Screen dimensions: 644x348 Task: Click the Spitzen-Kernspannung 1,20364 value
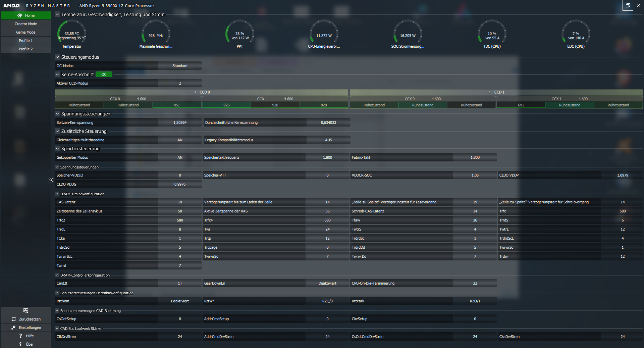point(180,122)
